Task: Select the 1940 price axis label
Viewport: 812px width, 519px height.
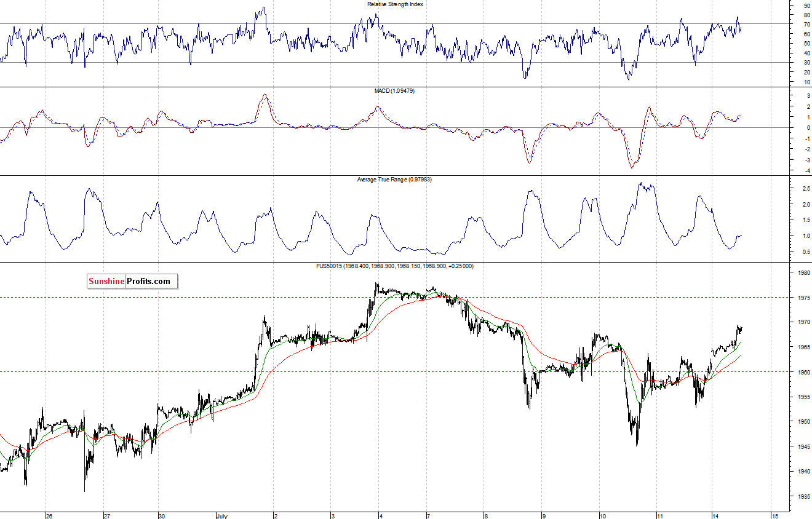Action: tap(805, 472)
